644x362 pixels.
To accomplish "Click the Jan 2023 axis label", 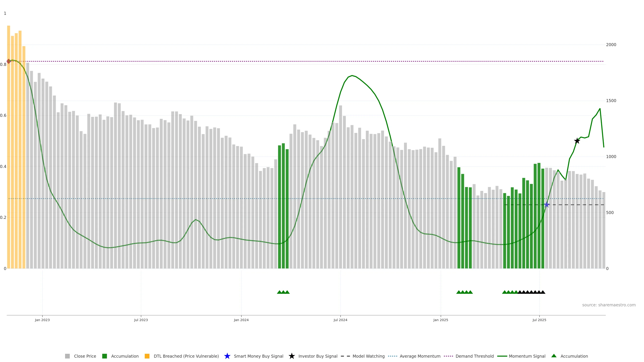I will tap(42, 320).
